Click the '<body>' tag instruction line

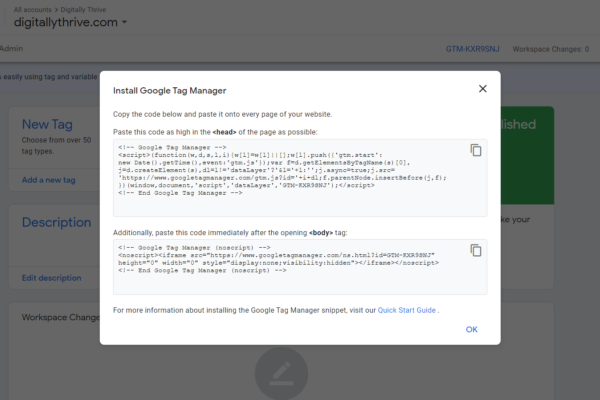point(230,233)
